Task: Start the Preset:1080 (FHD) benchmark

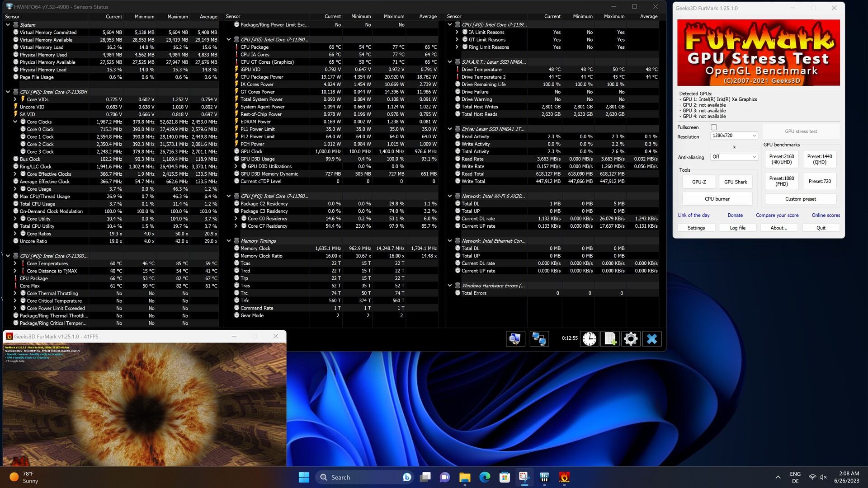Action: click(782, 181)
